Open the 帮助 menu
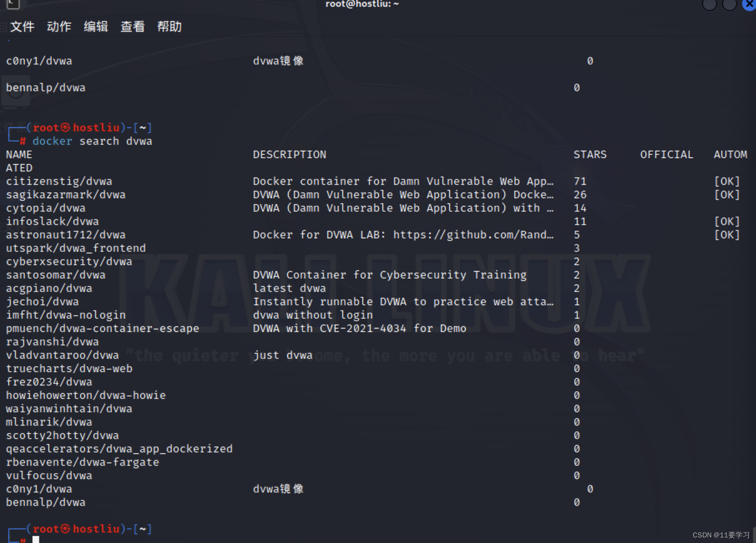The height and width of the screenshot is (543, 756). 169,26
